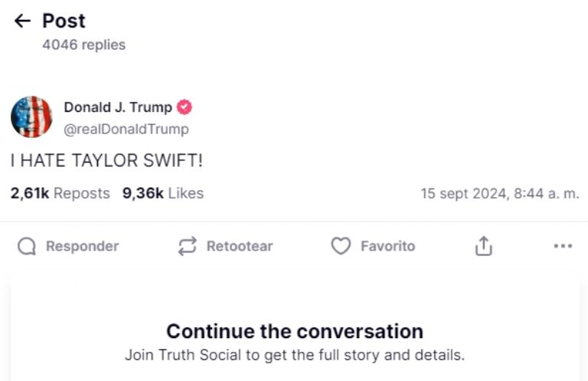Click the 15 sept 2024 timestamp
This screenshot has width=588, height=381.
[499, 194]
